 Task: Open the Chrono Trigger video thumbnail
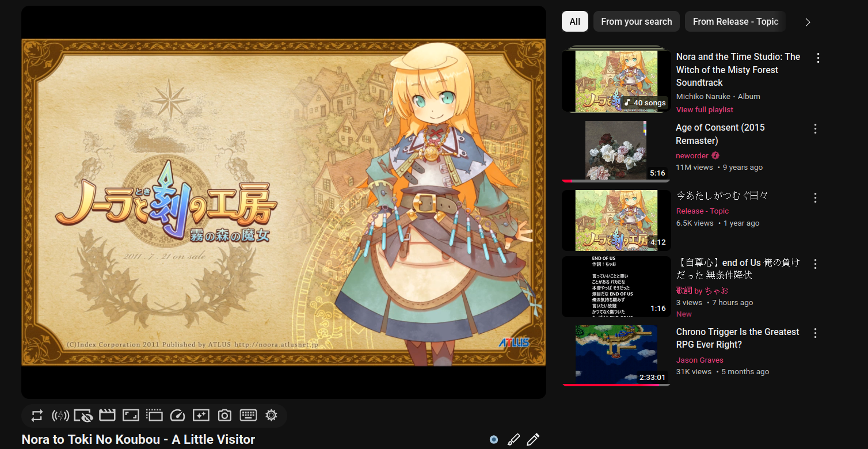point(616,355)
